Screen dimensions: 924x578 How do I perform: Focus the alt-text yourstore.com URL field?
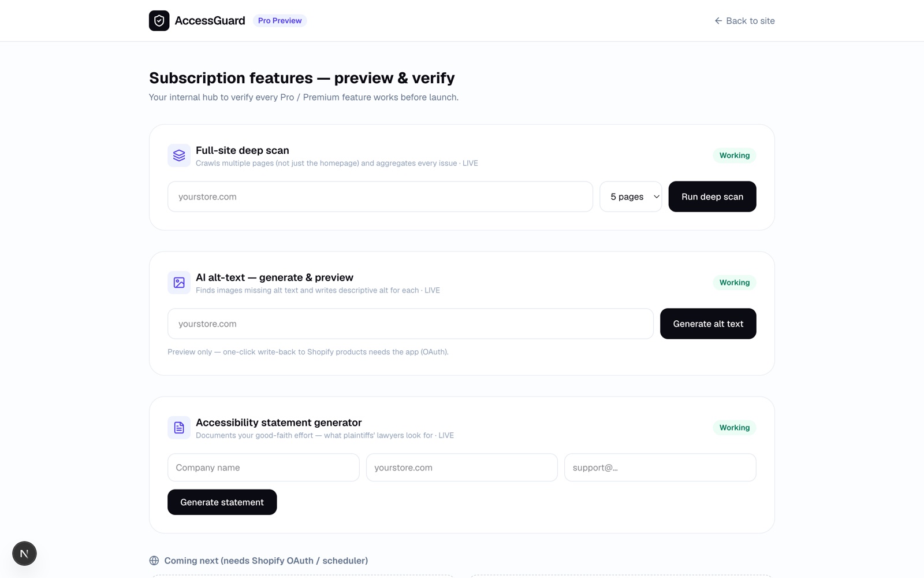410,324
